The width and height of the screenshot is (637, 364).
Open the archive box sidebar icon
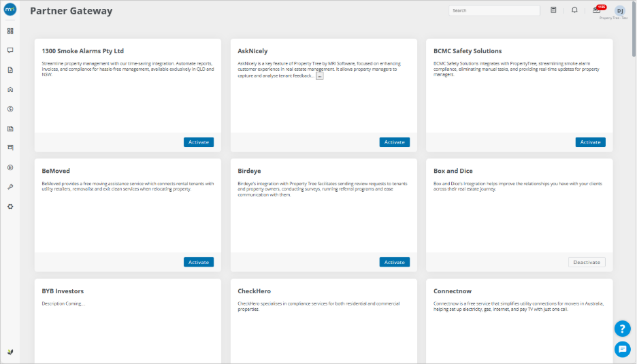[x=10, y=148]
